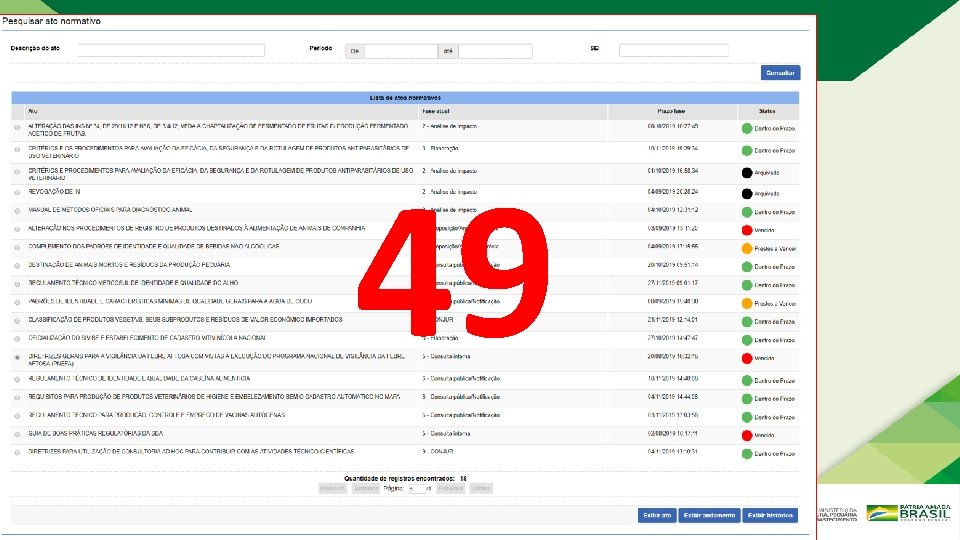Click the Pátria Amada Brasil logo
Screen dimensions: 960x540
[909, 512]
